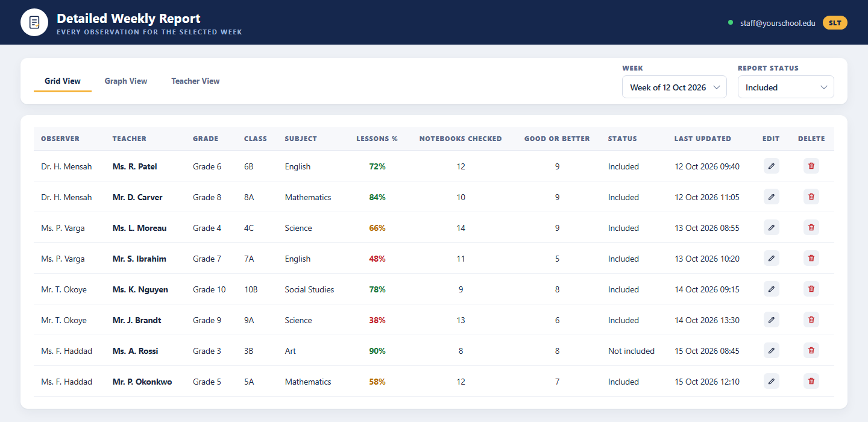Click the 90% lessons value
The height and width of the screenshot is (422, 868).
click(x=377, y=351)
